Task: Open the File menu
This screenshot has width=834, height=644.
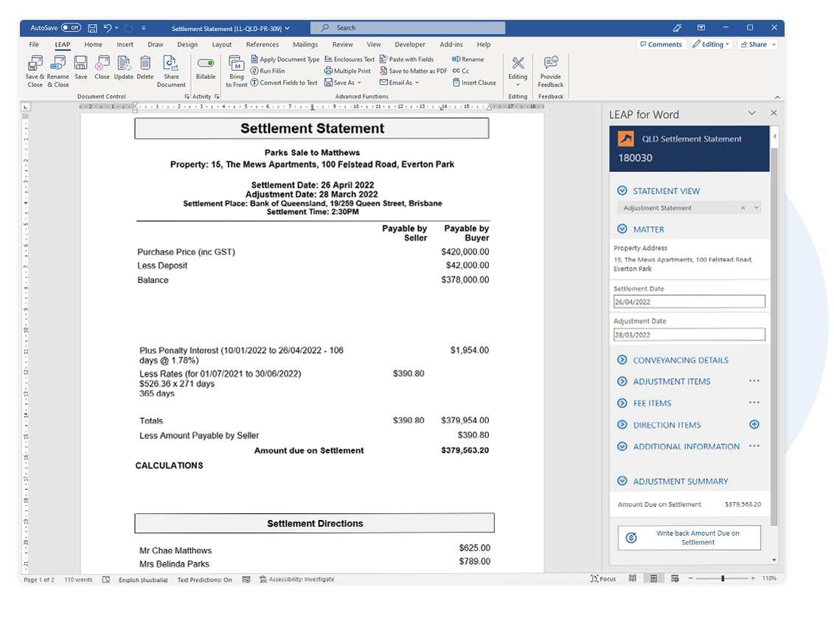Action: (x=34, y=44)
